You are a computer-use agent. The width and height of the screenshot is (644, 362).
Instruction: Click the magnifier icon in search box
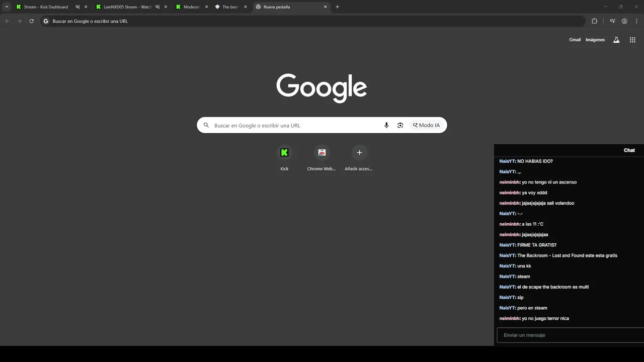pyautogui.click(x=206, y=125)
